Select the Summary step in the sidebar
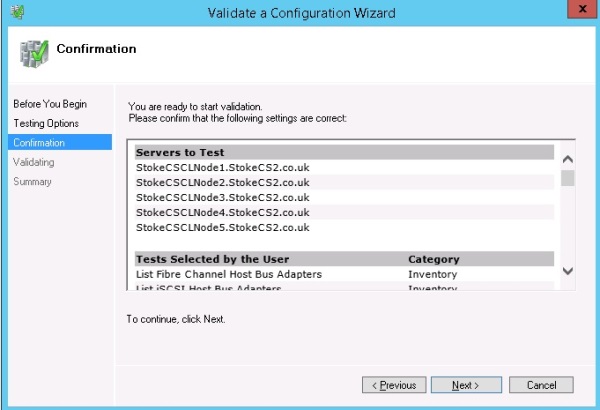The width and height of the screenshot is (600, 410). pyautogui.click(x=32, y=181)
